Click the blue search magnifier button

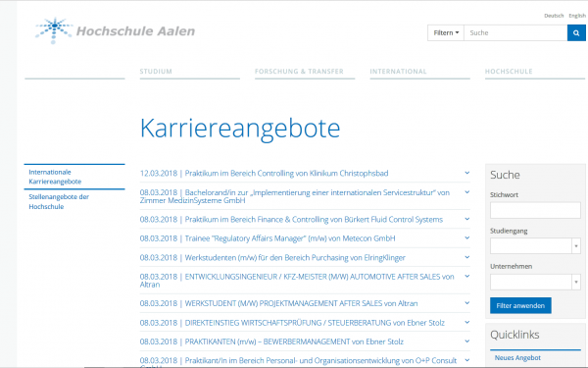pos(576,33)
